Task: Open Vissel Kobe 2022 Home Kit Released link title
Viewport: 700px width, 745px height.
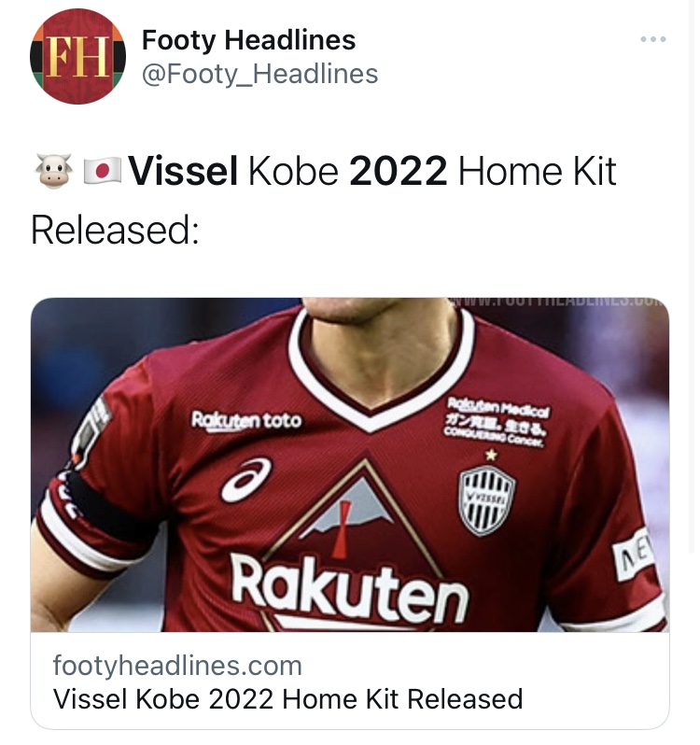Action: point(287,699)
